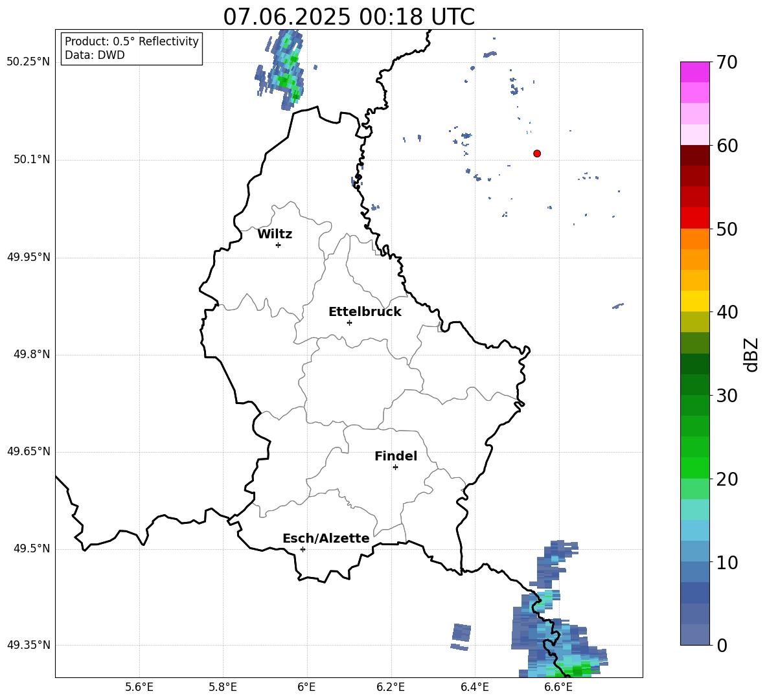The height and width of the screenshot is (700, 767).
Task: Click the 6°E longitude label
Action: click(306, 687)
